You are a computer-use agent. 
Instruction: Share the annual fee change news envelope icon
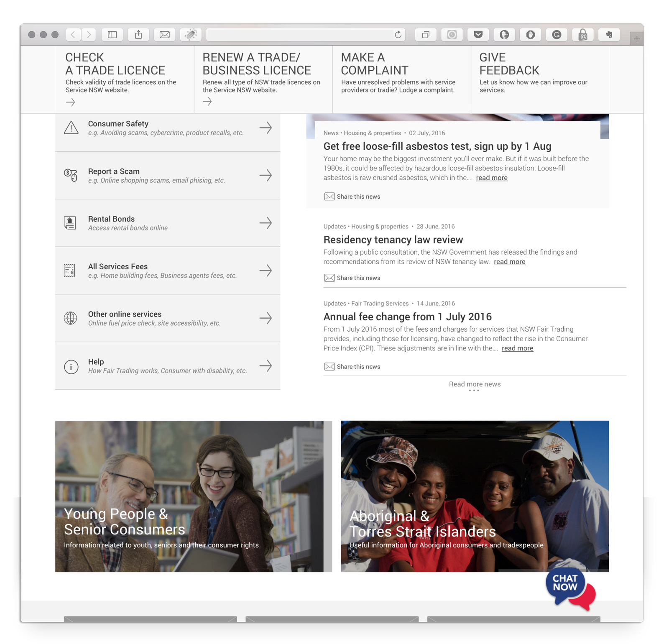click(x=329, y=367)
